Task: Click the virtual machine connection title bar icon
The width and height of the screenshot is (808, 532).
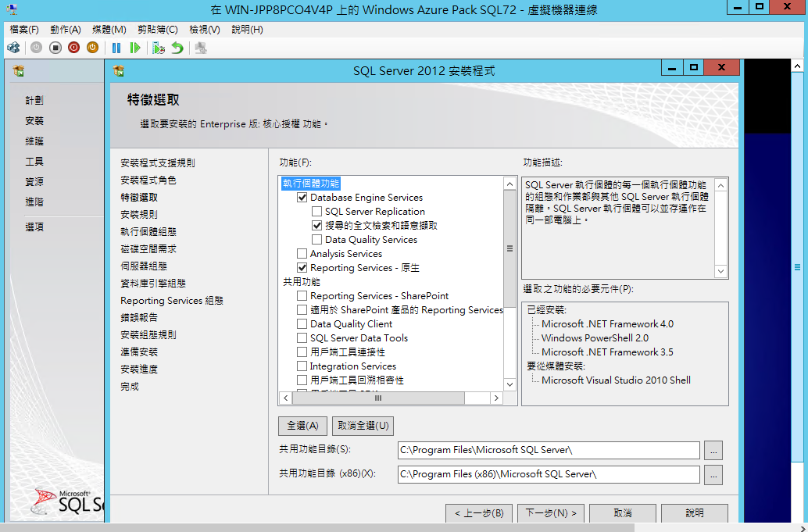Action: coord(11,9)
